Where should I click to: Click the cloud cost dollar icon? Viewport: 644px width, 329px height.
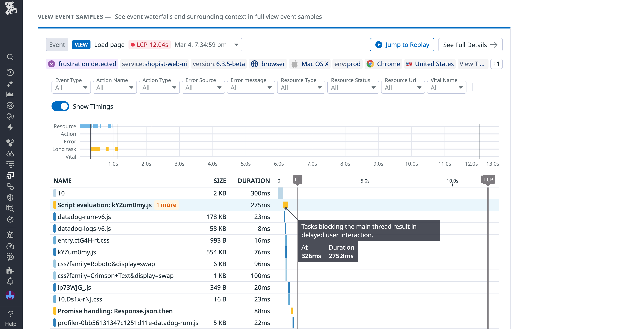[10, 154]
